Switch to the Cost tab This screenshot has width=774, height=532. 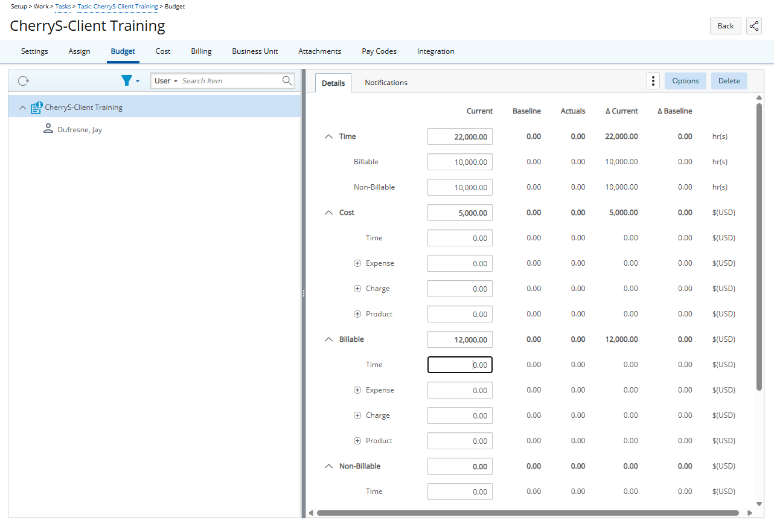pyautogui.click(x=163, y=51)
